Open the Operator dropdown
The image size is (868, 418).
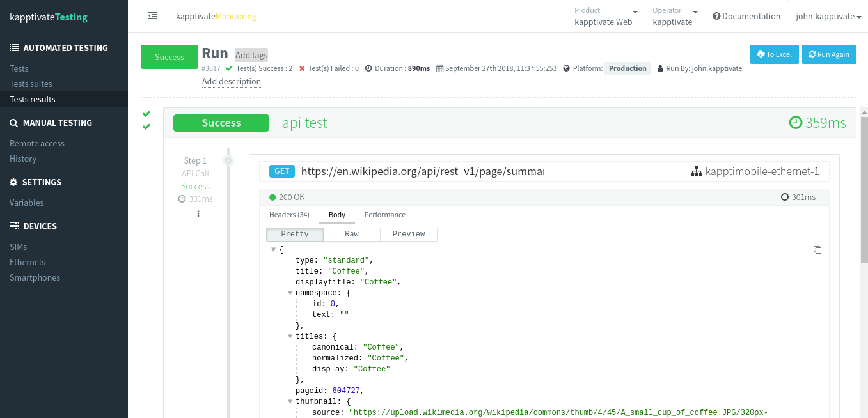tap(675, 16)
